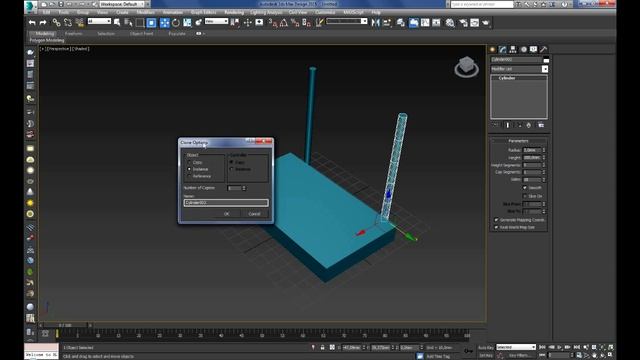
Task: Toggle the Angle Snap icon
Action: point(284,22)
